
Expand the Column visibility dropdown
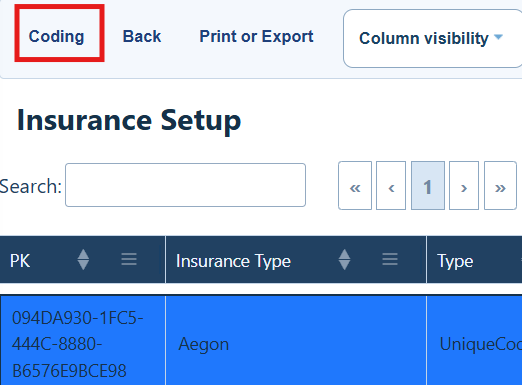pos(432,38)
